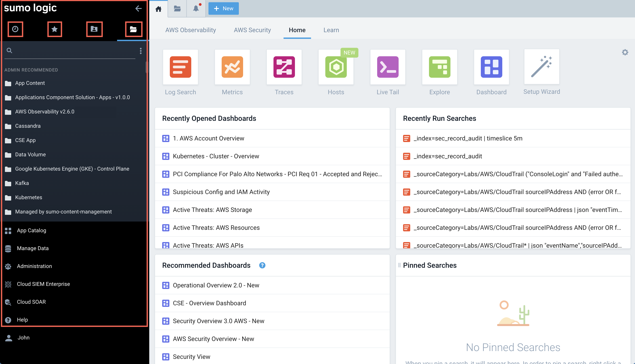Open the Setup Wizard wand icon

[x=541, y=67]
